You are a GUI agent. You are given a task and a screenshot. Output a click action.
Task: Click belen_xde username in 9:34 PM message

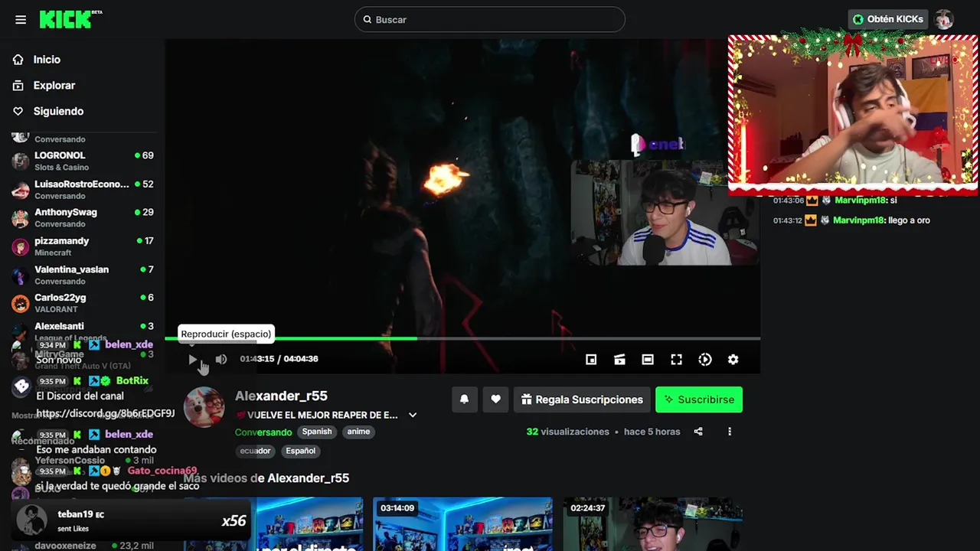(x=129, y=345)
